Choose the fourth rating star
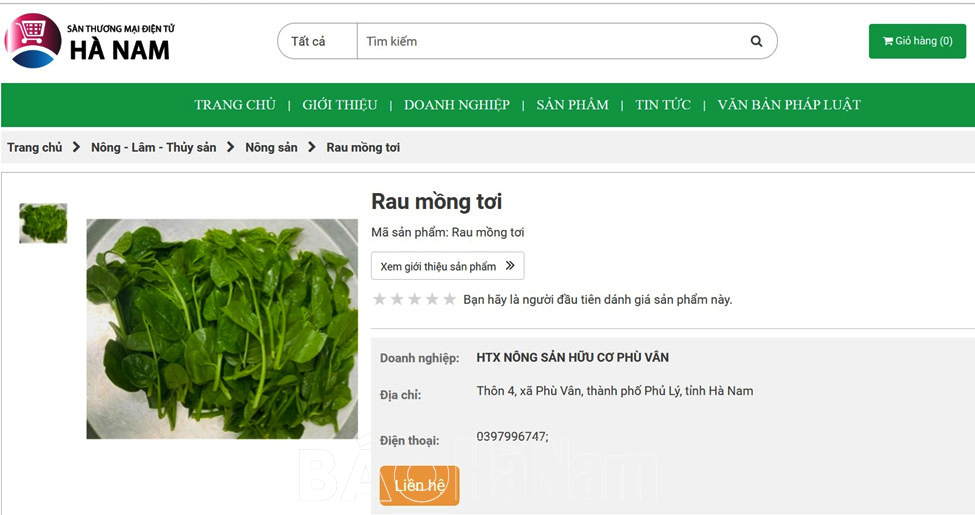975x515 pixels. click(432, 299)
